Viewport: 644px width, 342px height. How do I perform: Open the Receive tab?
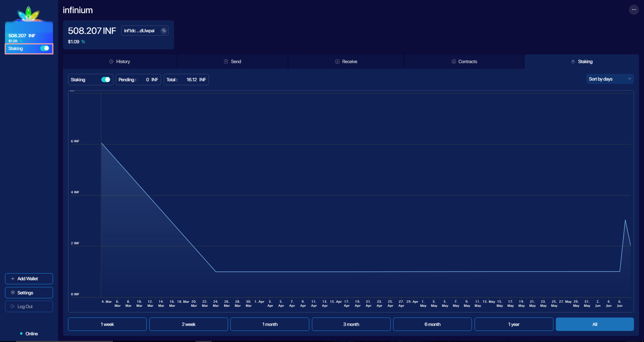point(346,62)
